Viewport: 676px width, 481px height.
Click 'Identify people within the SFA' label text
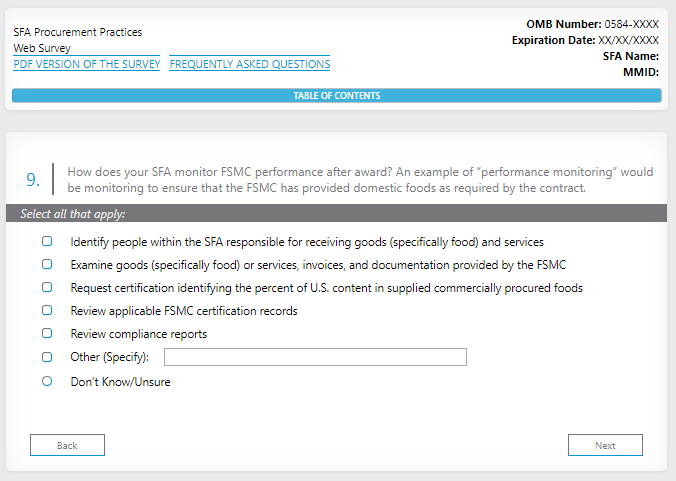point(306,242)
